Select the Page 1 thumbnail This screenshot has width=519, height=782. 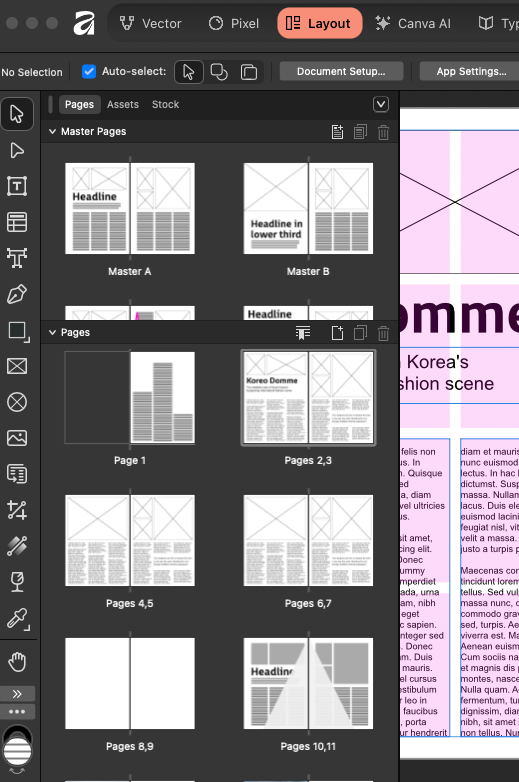pyautogui.click(x=130, y=397)
